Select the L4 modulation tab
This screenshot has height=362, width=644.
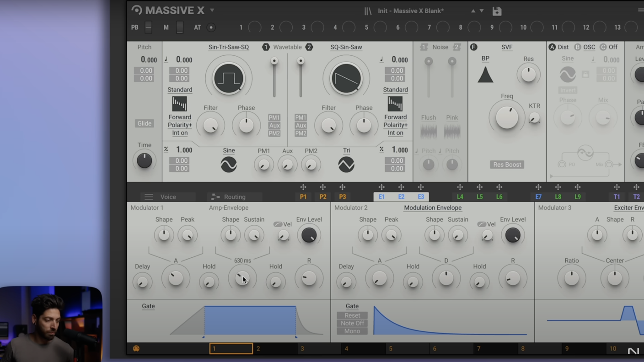(x=460, y=197)
